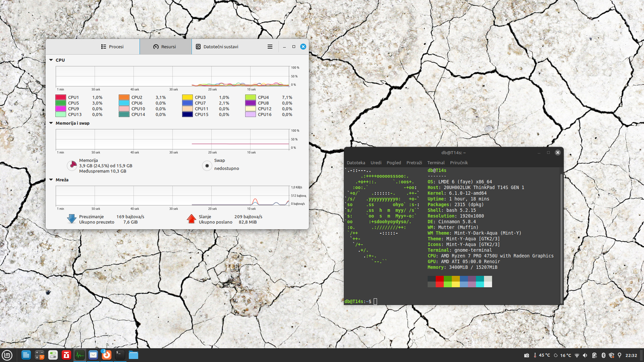Change the CPU5 green color swatch

60,103
